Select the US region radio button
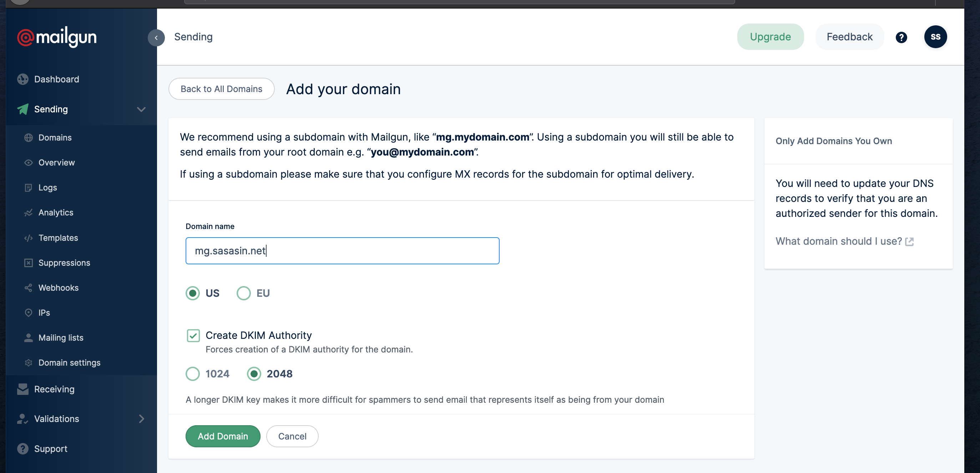Image resolution: width=980 pixels, height=473 pixels. (192, 293)
